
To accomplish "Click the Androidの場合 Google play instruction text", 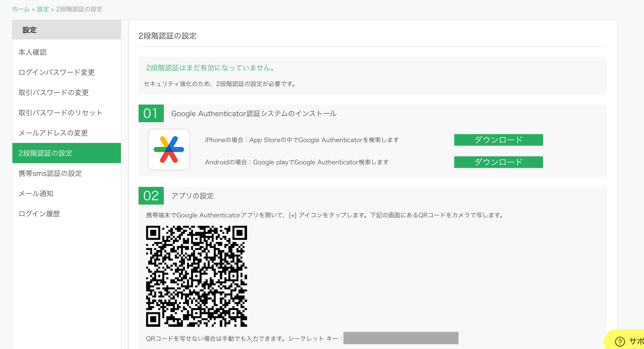I will [x=297, y=162].
